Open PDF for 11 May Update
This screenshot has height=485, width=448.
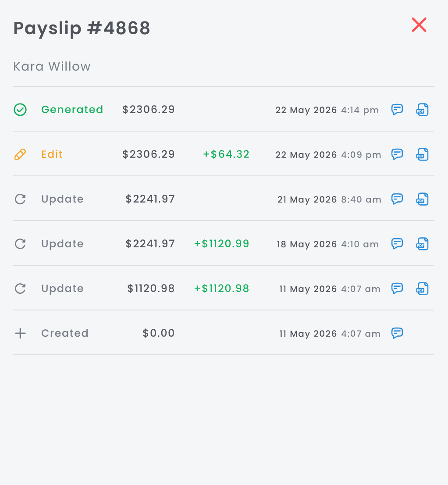(x=422, y=289)
